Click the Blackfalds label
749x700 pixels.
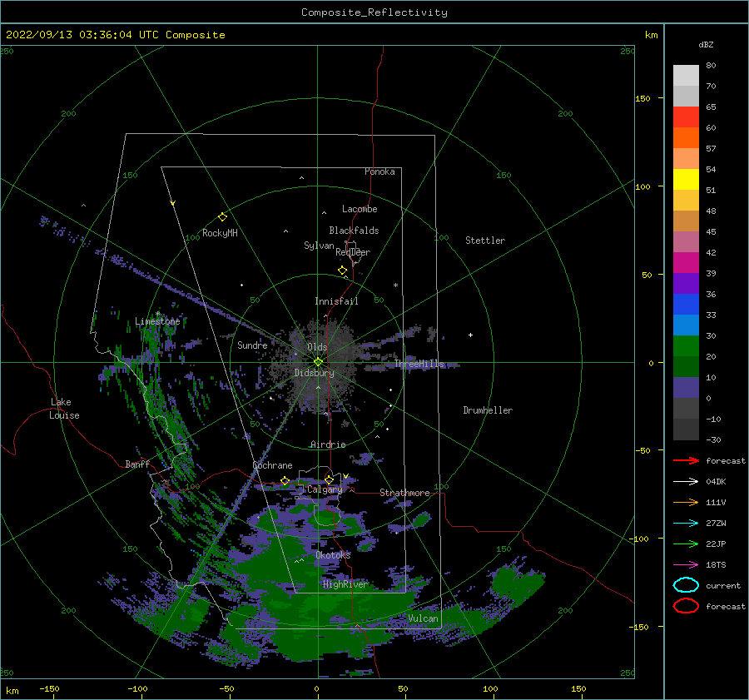[x=354, y=231]
